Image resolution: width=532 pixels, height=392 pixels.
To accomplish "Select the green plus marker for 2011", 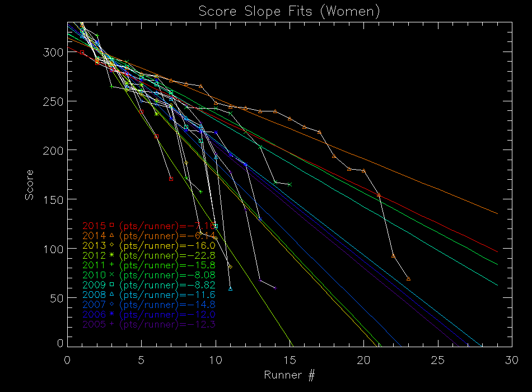I will click(x=111, y=264).
